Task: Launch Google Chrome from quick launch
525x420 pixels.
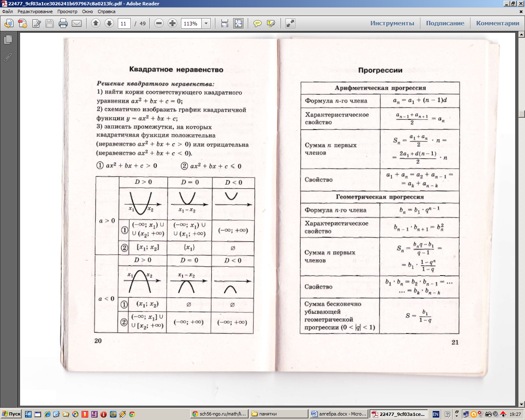Action: (132, 414)
